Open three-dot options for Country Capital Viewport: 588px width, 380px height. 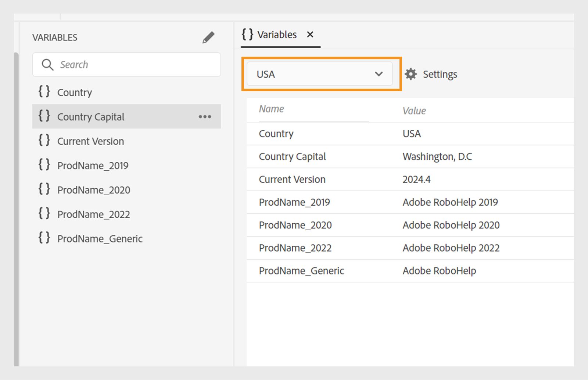click(x=205, y=117)
